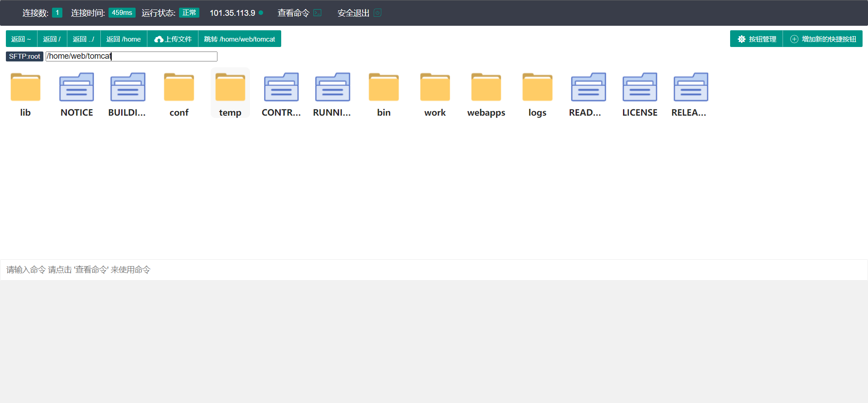The height and width of the screenshot is (403, 868).
Task: Click the NOTICE file name label
Action: tap(76, 112)
